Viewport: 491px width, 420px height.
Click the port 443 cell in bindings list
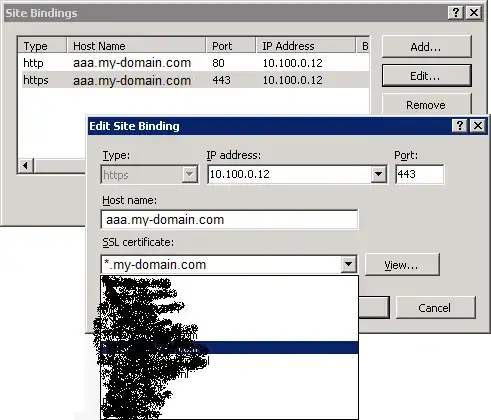point(221,80)
